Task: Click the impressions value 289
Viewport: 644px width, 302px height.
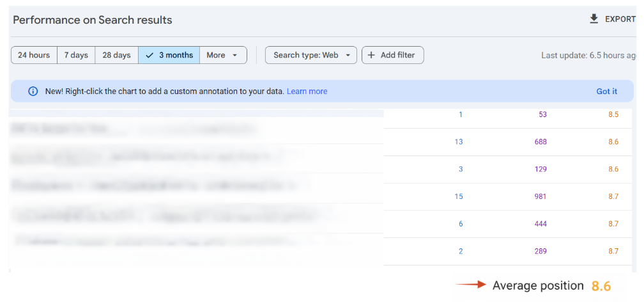Action: (541, 251)
